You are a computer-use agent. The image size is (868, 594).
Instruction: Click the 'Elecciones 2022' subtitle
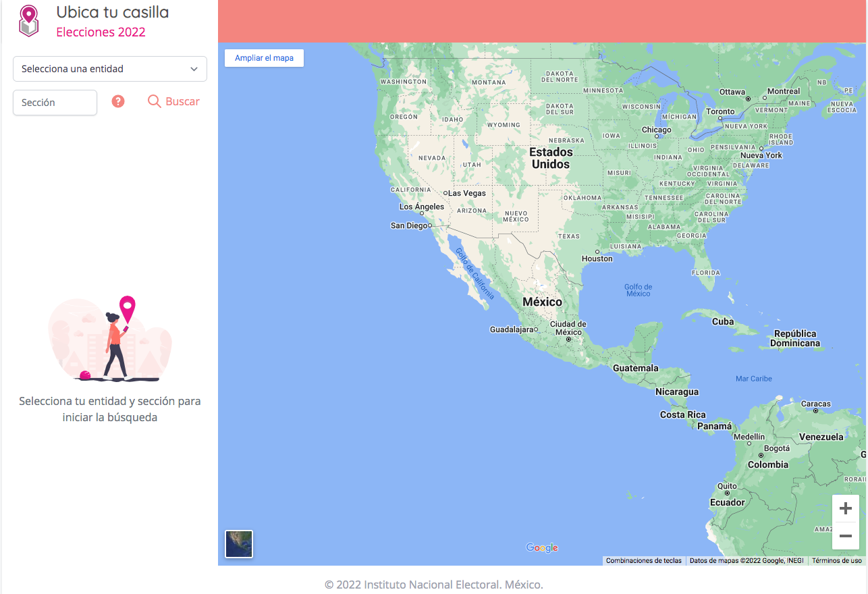[x=101, y=32]
